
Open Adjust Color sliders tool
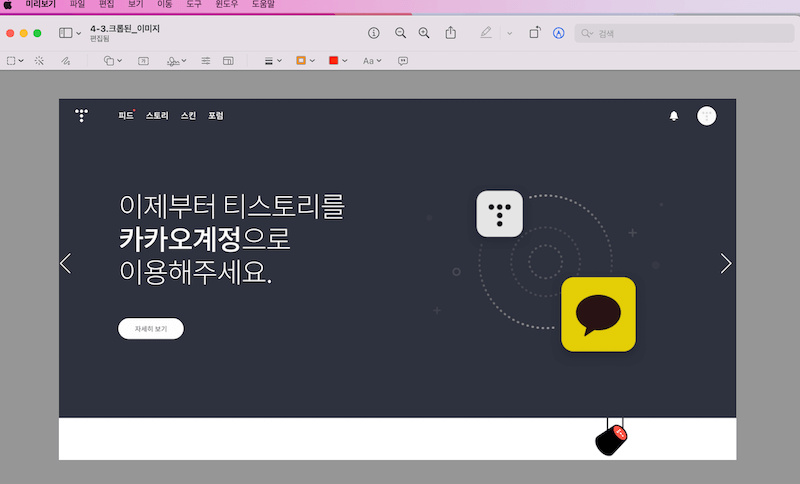[206, 61]
